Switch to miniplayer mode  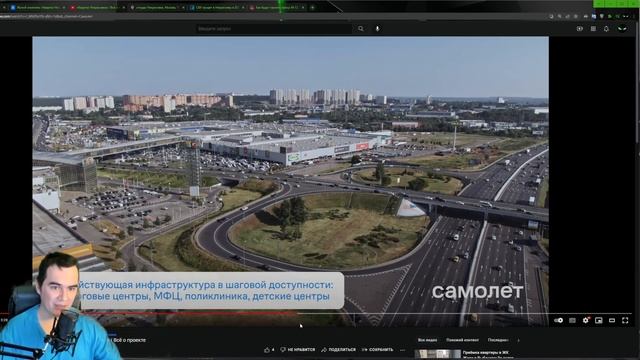tap(599, 320)
